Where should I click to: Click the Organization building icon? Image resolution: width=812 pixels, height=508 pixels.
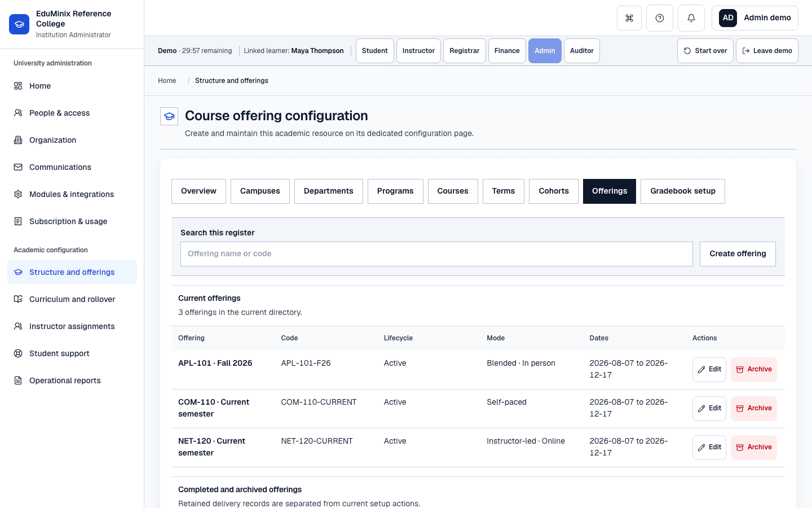pyautogui.click(x=18, y=140)
